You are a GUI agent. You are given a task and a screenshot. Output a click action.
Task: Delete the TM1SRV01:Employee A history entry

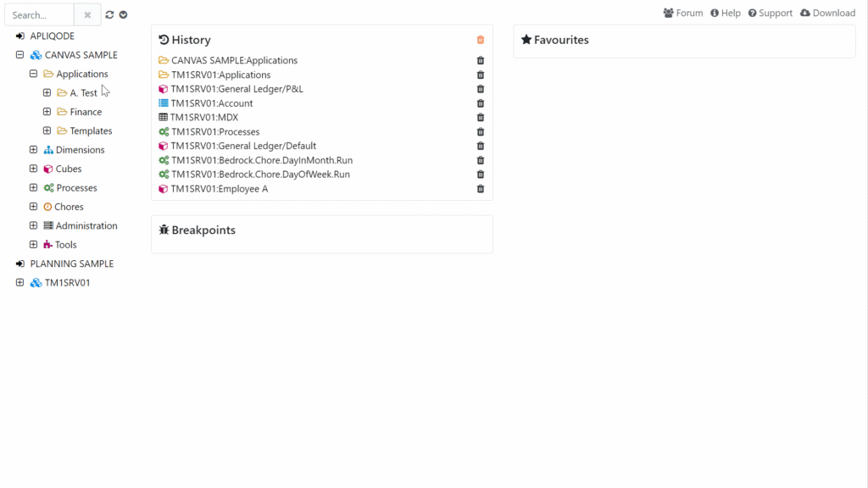(x=481, y=189)
